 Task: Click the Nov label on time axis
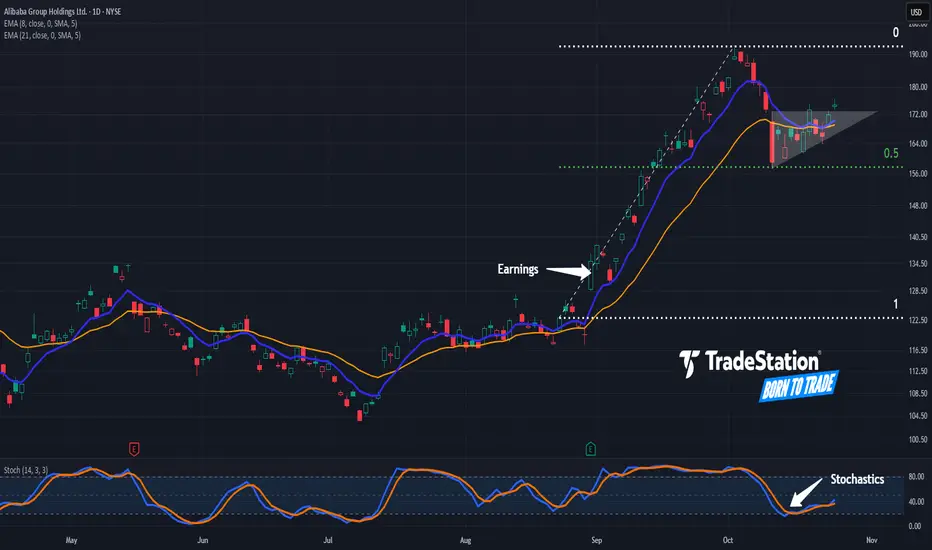[x=871, y=540]
